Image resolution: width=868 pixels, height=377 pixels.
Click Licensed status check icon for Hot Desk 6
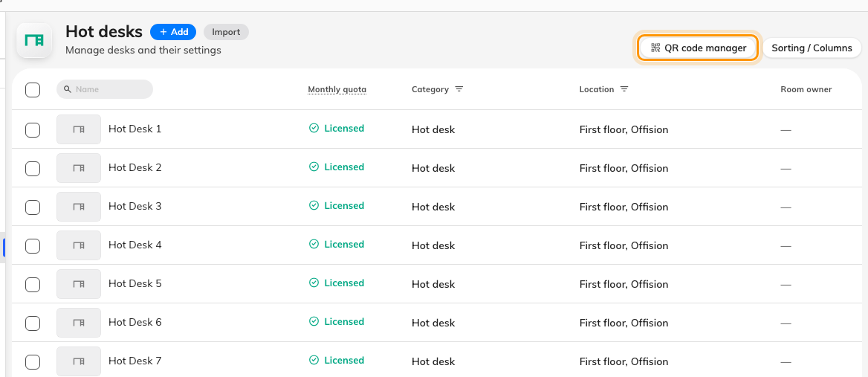[314, 322]
